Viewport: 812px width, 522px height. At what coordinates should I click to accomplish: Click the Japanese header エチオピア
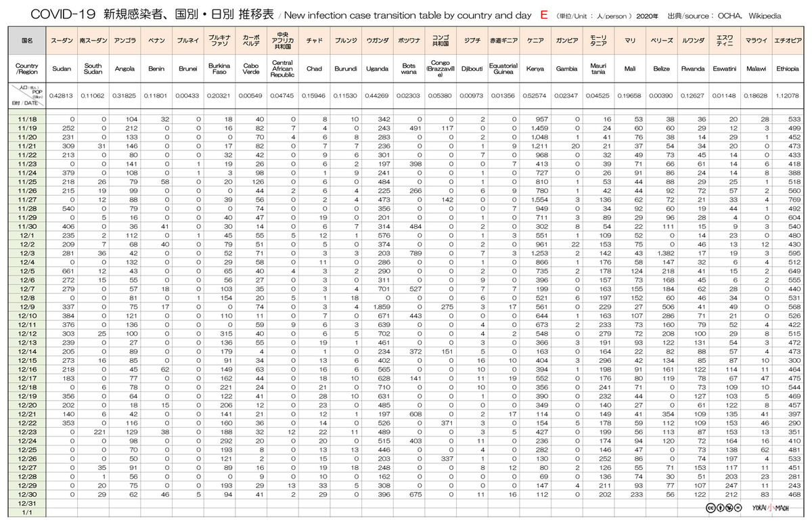tap(788, 41)
